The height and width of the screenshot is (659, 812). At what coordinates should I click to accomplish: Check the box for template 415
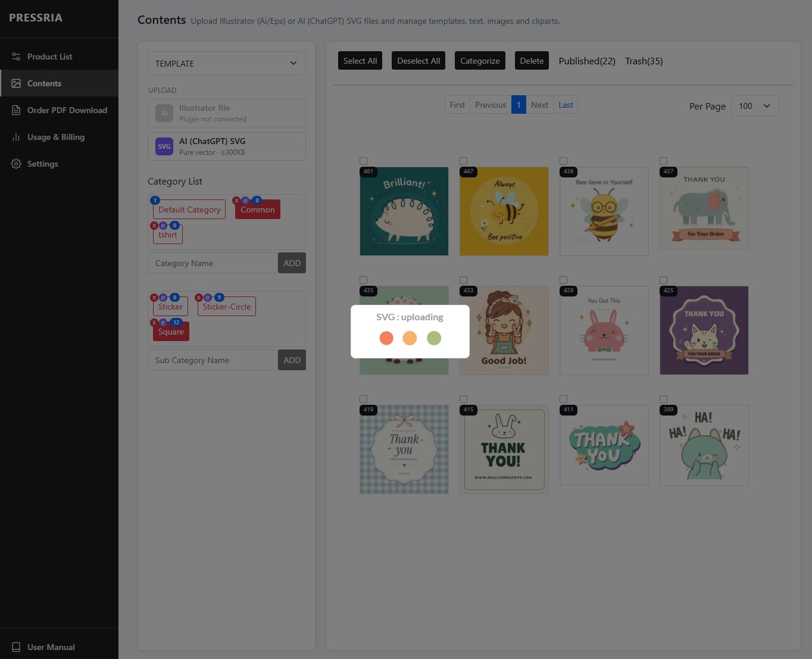pos(464,399)
